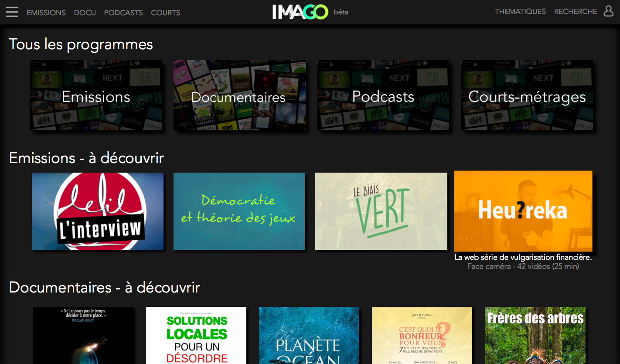Open the Heu?reka web series
This screenshot has width=620, height=364.
click(523, 211)
